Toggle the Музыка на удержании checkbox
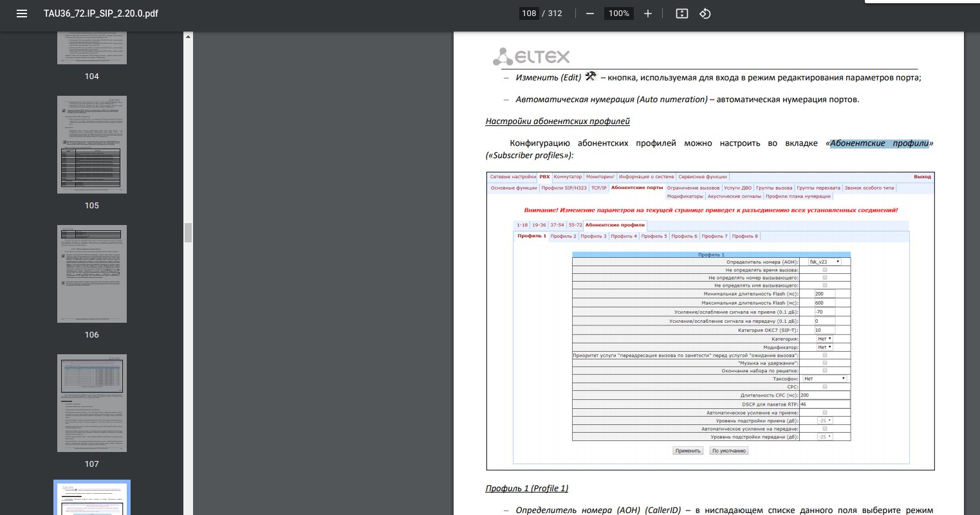 point(825,363)
